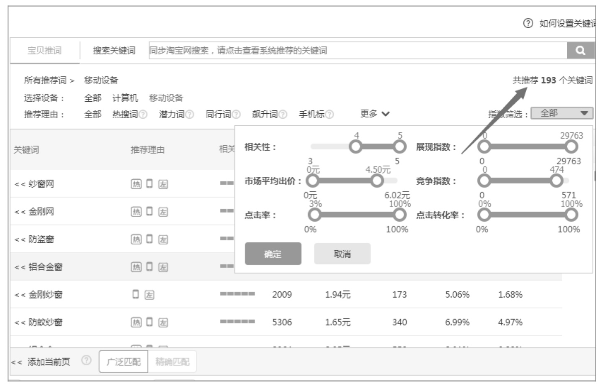Click the 热 icon in 金刚网 row
Image resolution: width=602 pixels, height=388 pixels.
[136, 212]
